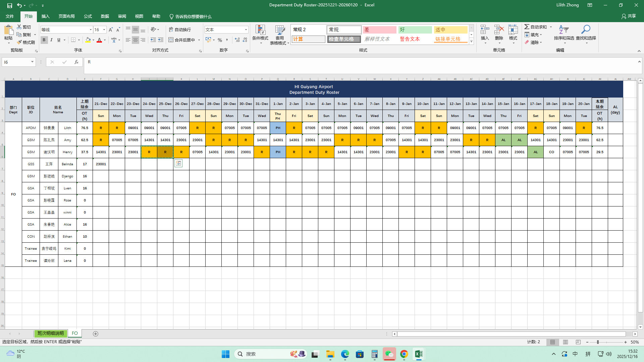The width and height of the screenshot is (644, 362).
Task: Click the Insert cells icon
Action: (x=485, y=30)
